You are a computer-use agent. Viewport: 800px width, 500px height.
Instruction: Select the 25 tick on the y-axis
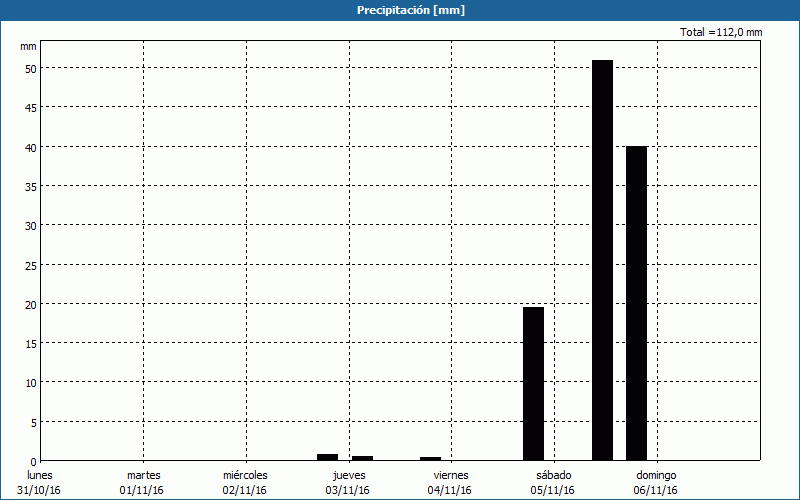click(30, 265)
